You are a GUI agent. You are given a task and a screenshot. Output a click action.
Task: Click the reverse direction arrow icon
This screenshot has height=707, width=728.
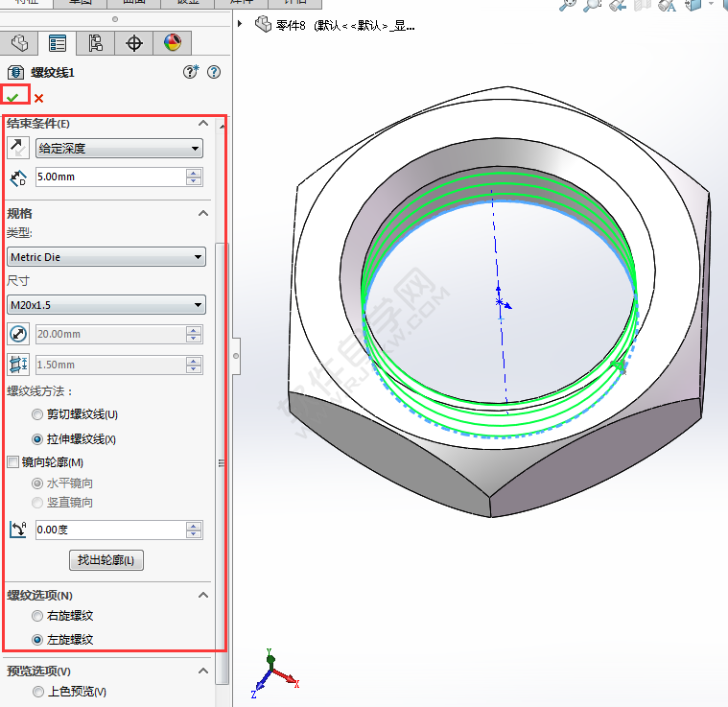click(x=18, y=148)
